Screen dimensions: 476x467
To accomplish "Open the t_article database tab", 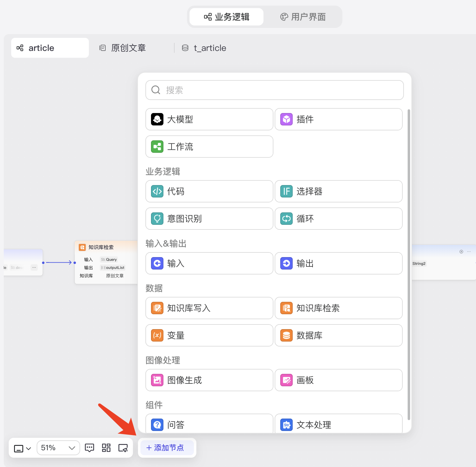I will point(204,48).
